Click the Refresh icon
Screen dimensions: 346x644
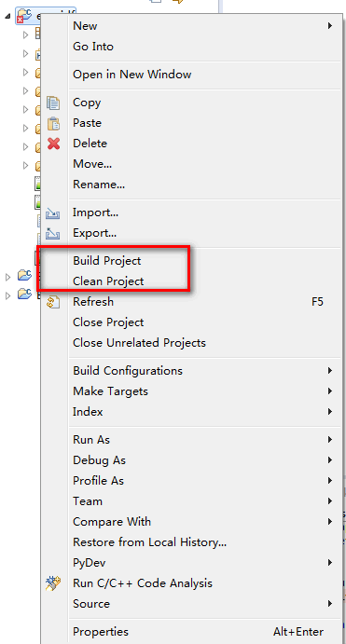coord(53,302)
